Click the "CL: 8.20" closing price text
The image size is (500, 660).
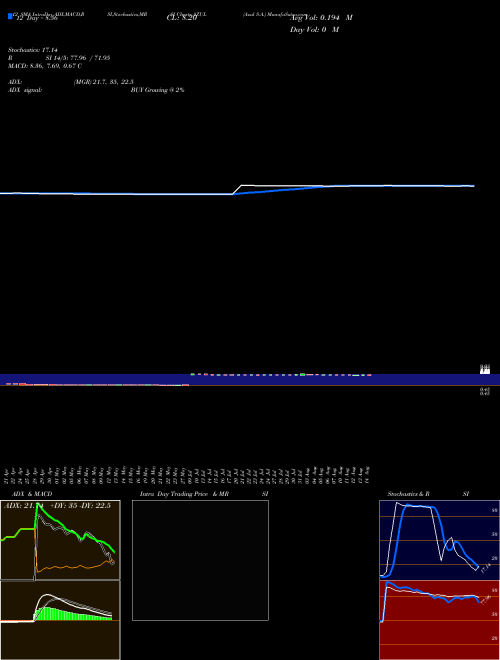(x=182, y=18)
